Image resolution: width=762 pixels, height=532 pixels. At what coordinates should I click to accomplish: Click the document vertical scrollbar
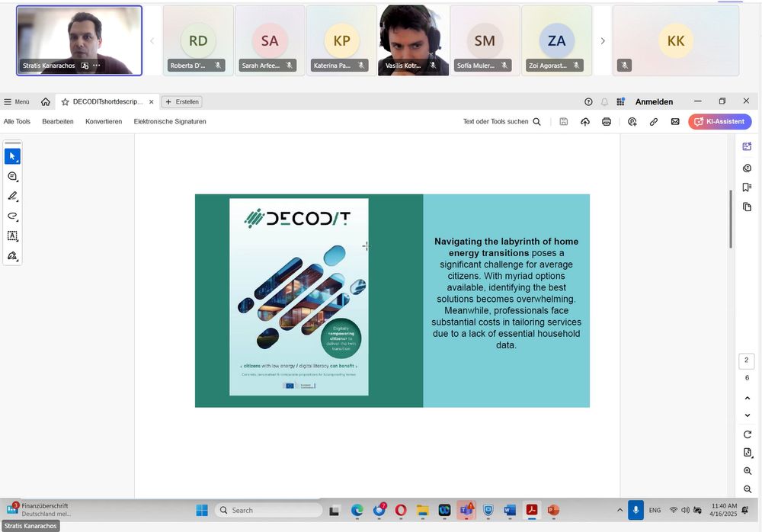click(731, 219)
